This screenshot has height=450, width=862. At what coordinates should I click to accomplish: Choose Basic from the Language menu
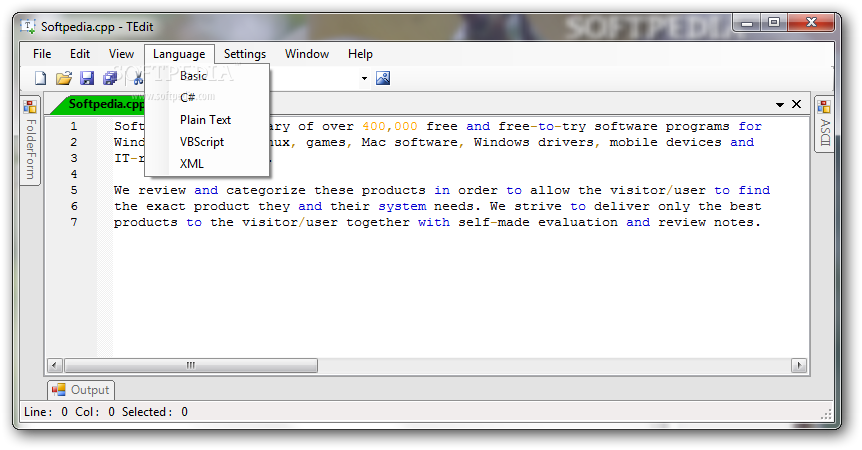[207, 76]
